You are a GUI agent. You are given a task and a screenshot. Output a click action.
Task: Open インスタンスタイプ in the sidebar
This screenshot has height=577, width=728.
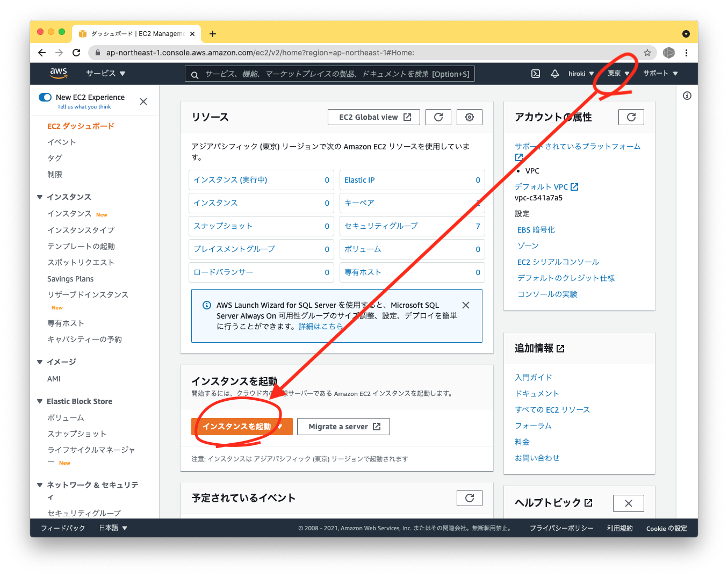pos(81,230)
